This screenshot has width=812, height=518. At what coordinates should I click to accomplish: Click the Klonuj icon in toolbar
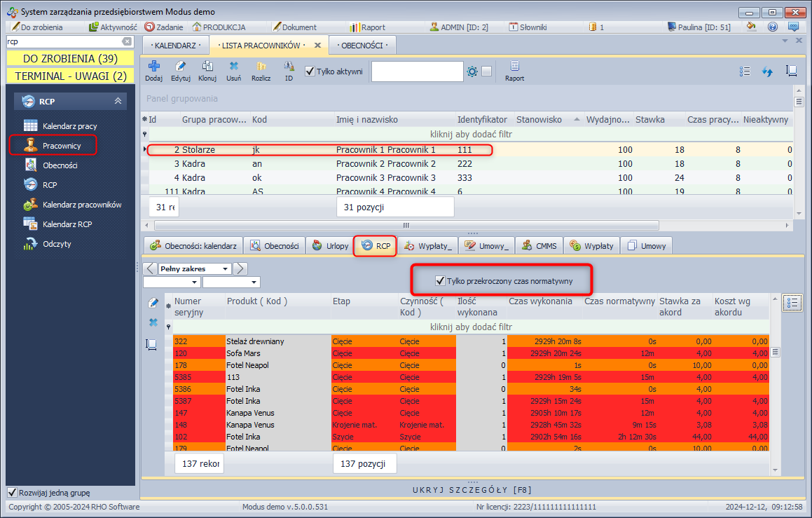(x=207, y=67)
